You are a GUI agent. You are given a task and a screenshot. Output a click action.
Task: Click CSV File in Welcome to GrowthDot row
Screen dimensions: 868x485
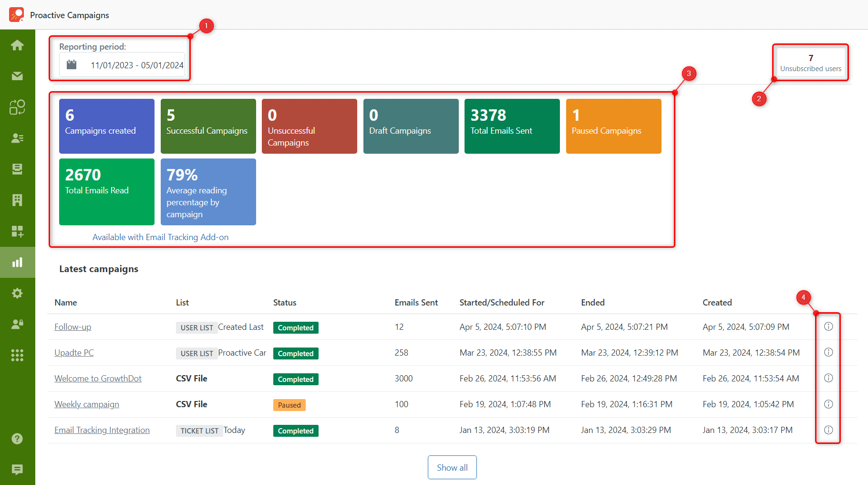tap(192, 379)
